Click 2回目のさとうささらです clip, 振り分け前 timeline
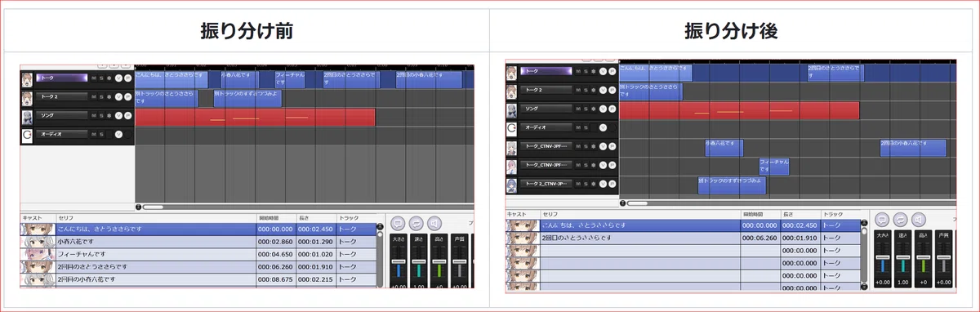This screenshot has height=312, width=980. (x=350, y=79)
